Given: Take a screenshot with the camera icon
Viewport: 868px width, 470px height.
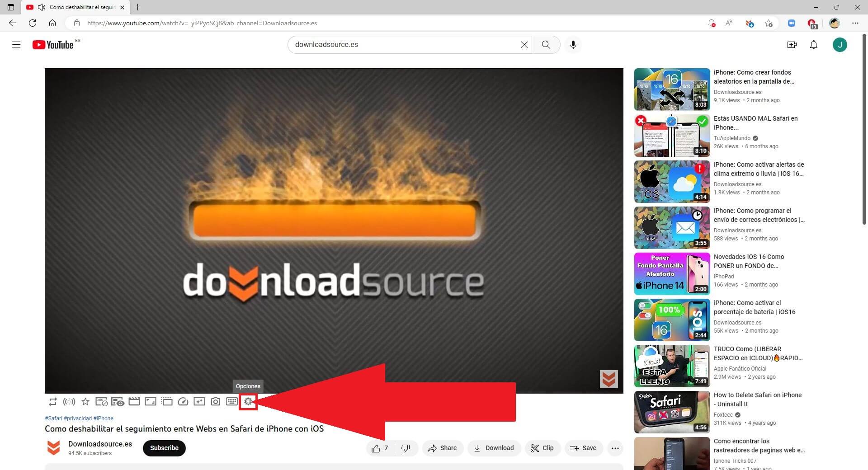Looking at the screenshot, I should (216, 401).
